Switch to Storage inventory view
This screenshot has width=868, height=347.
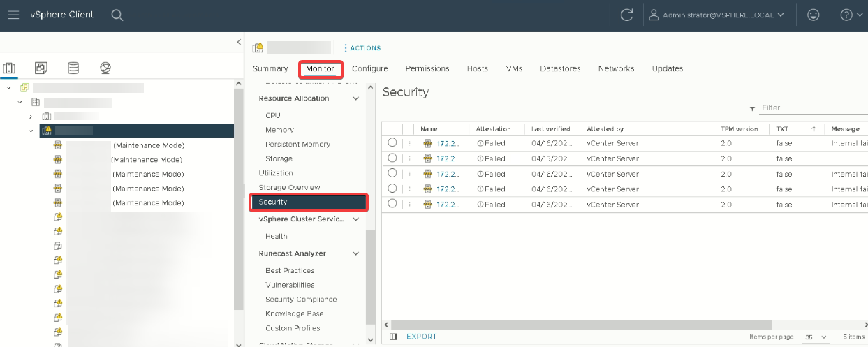click(x=73, y=68)
